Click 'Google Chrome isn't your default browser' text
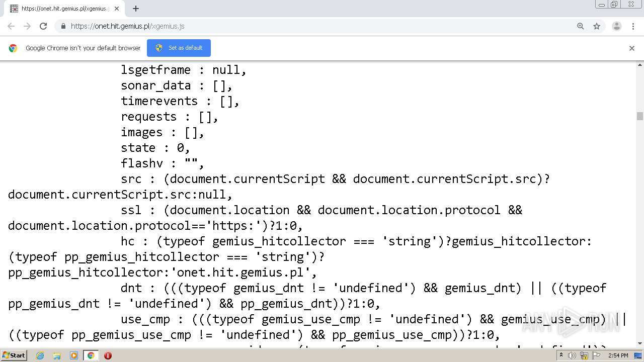The height and width of the screenshot is (362, 644). click(x=83, y=48)
